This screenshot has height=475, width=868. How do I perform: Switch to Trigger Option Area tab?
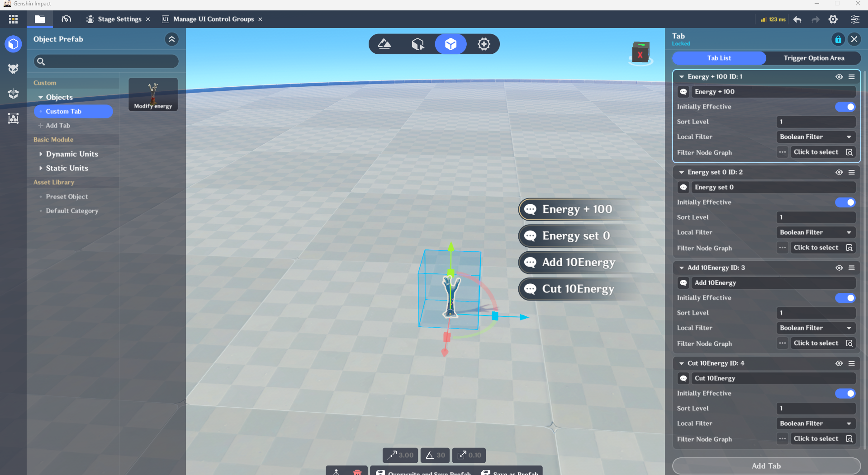click(814, 58)
